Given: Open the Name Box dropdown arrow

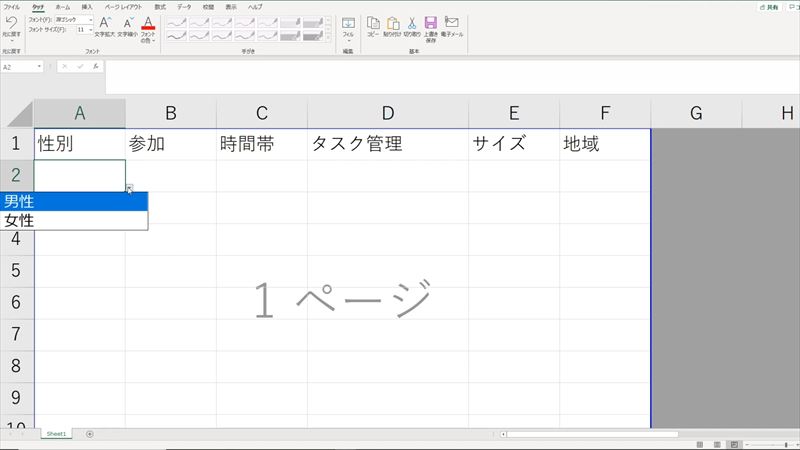Looking at the screenshot, I should click(x=40, y=67).
